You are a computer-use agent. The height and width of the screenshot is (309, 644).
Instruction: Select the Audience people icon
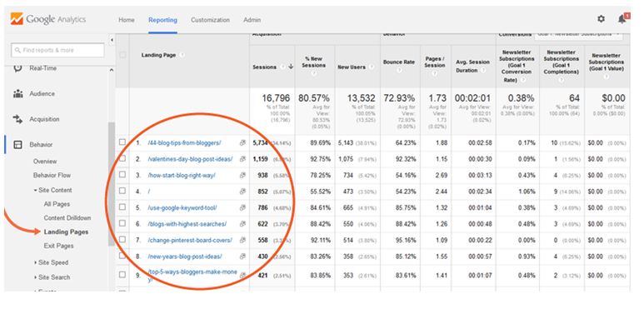18,93
